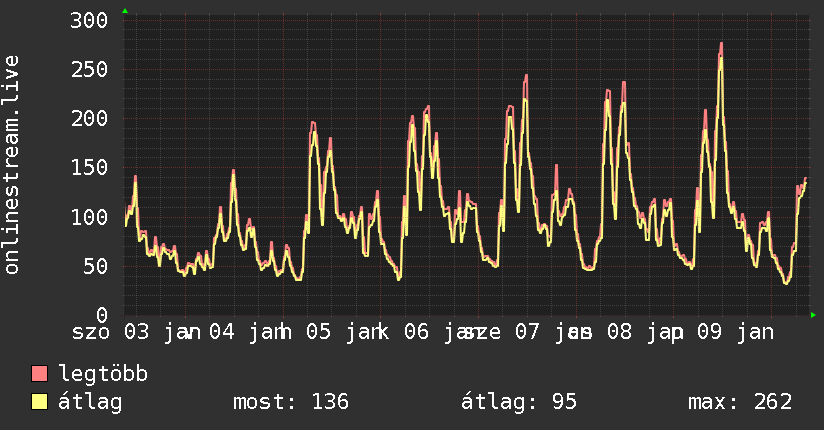Click the 200 y-axis label

point(89,118)
